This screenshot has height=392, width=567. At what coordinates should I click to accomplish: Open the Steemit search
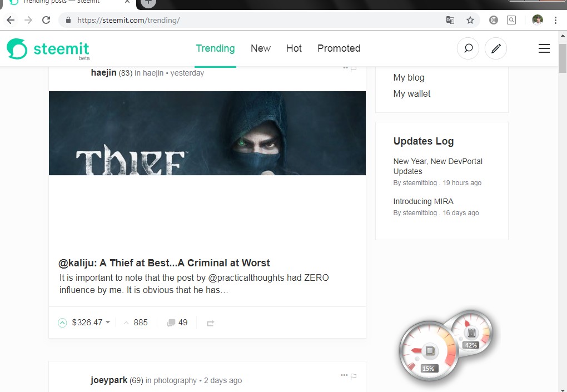point(467,48)
